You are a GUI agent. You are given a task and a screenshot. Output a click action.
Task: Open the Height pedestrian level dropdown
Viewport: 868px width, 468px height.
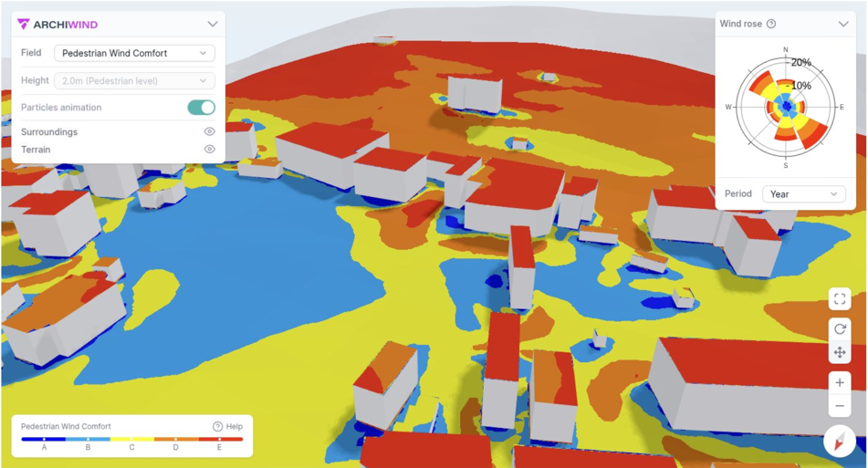[x=134, y=81]
